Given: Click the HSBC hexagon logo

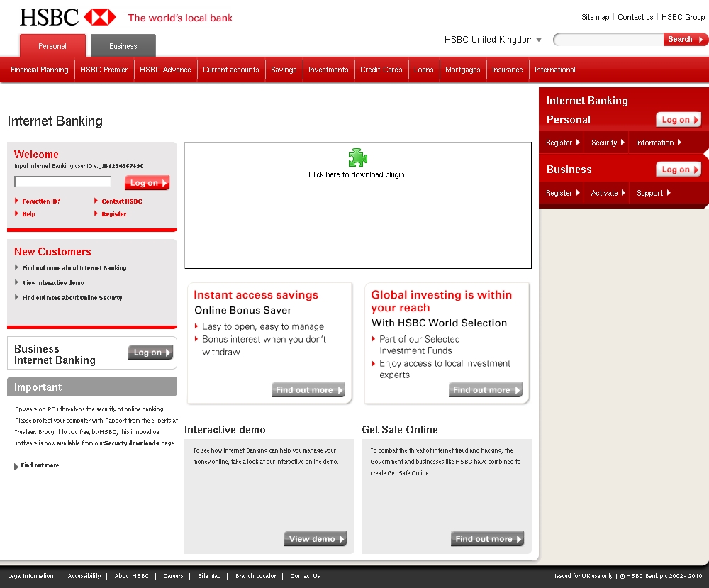Looking at the screenshot, I should pyautogui.click(x=100, y=17).
